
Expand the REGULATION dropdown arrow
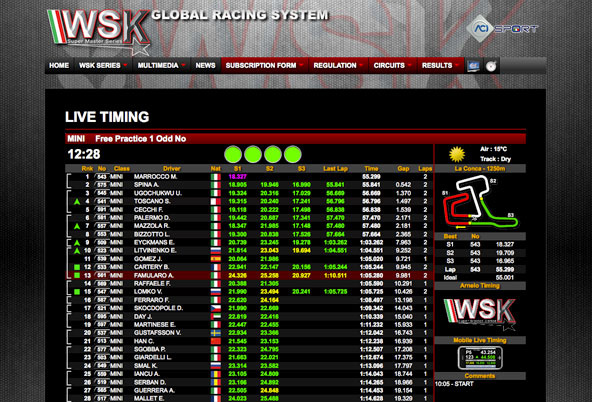(x=361, y=65)
